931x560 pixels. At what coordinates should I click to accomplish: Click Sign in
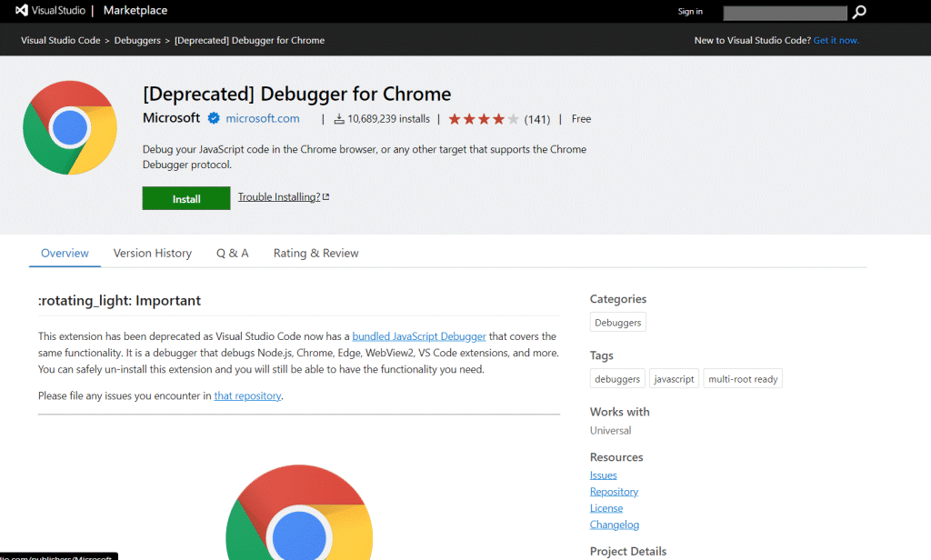click(x=690, y=11)
